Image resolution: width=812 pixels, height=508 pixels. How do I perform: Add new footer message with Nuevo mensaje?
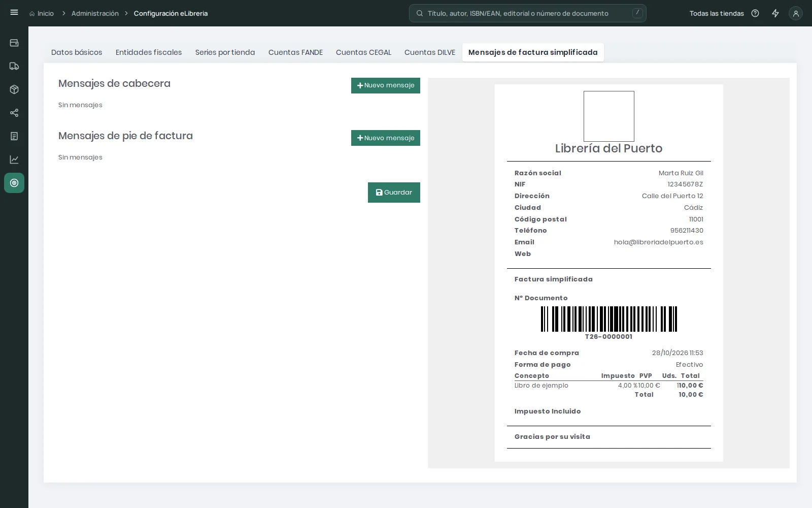click(386, 138)
